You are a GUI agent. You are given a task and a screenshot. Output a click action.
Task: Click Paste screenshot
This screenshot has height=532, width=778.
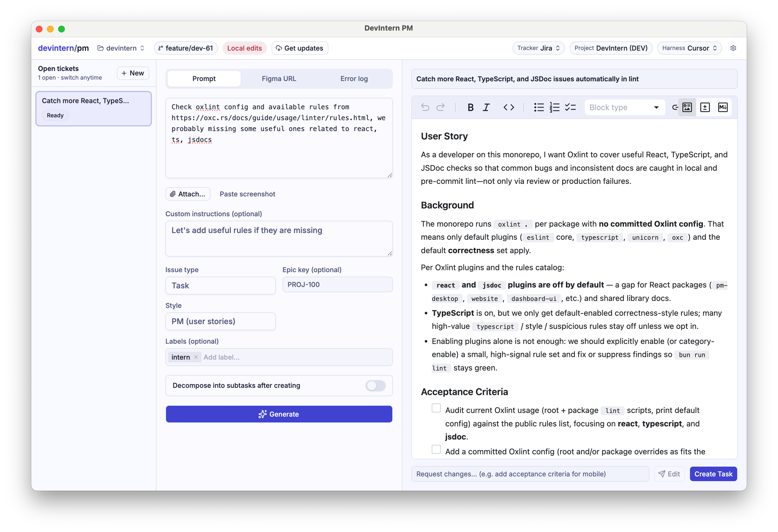[x=247, y=194]
